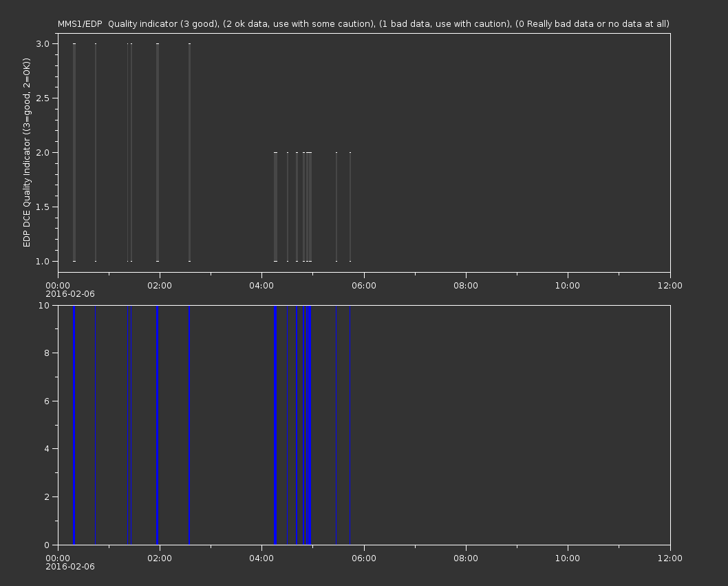The width and height of the screenshot is (728, 586).
Task: Click the 3.0 tick label on upper plot
Action: pyautogui.click(x=43, y=43)
